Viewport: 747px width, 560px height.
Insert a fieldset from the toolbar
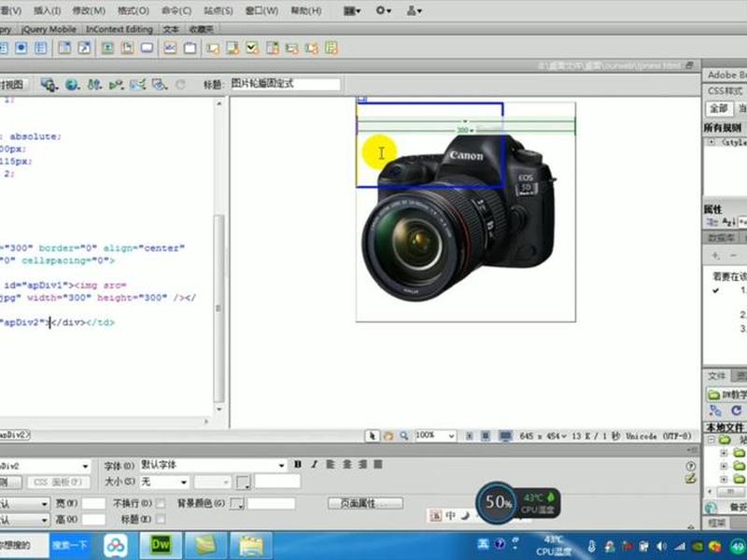190,48
